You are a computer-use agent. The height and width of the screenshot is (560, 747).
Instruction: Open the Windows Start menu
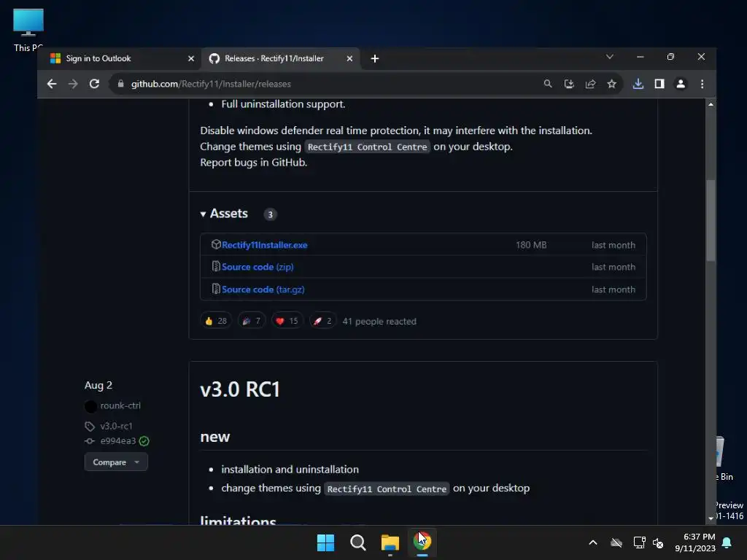pyautogui.click(x=326, y=542)
